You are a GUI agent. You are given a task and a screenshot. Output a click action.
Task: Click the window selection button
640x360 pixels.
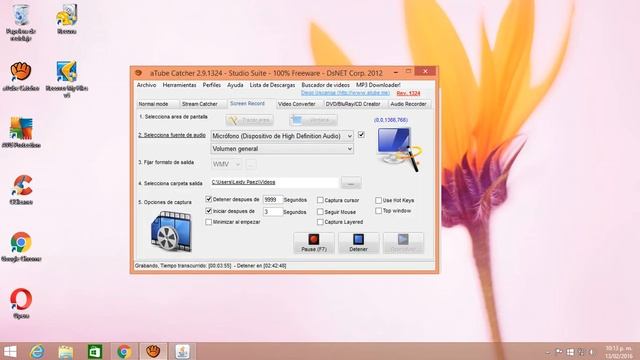313,120
